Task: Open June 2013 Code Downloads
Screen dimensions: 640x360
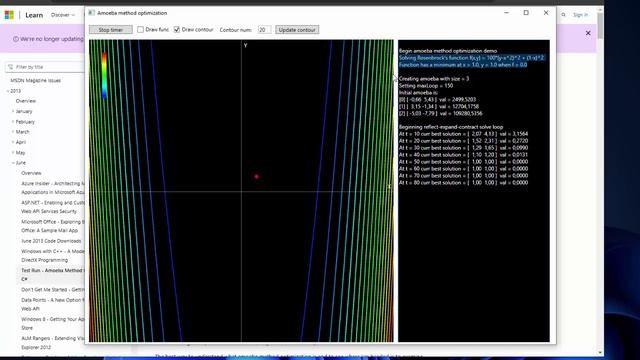Action: [x=51, y=241]
